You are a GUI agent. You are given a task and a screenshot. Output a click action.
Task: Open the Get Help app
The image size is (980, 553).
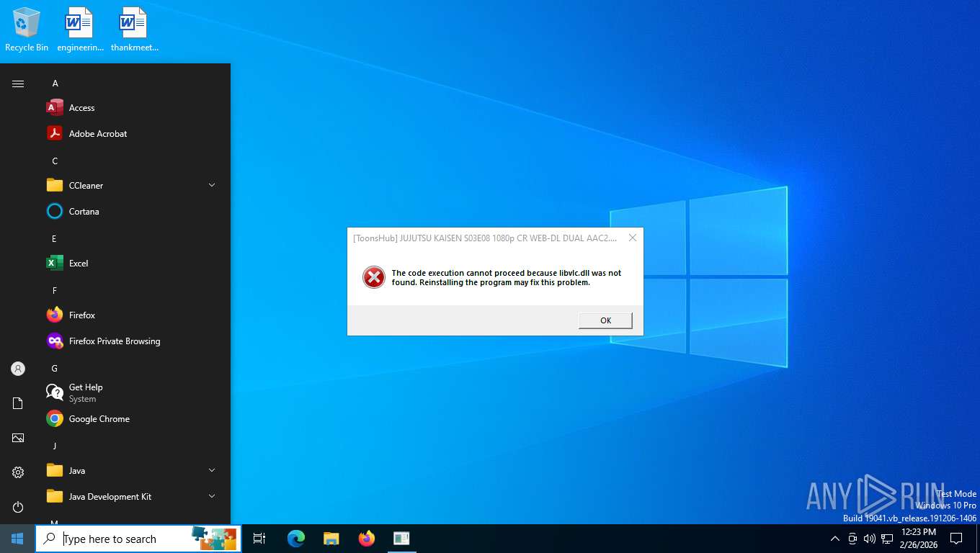(133, 393)
